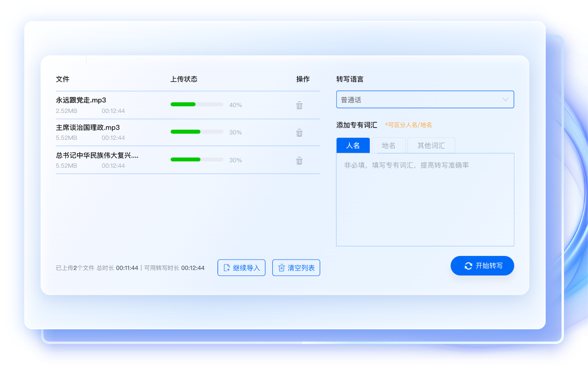Open the 转写语言 dropdown showing 普通话

click(x=425, y=99)
